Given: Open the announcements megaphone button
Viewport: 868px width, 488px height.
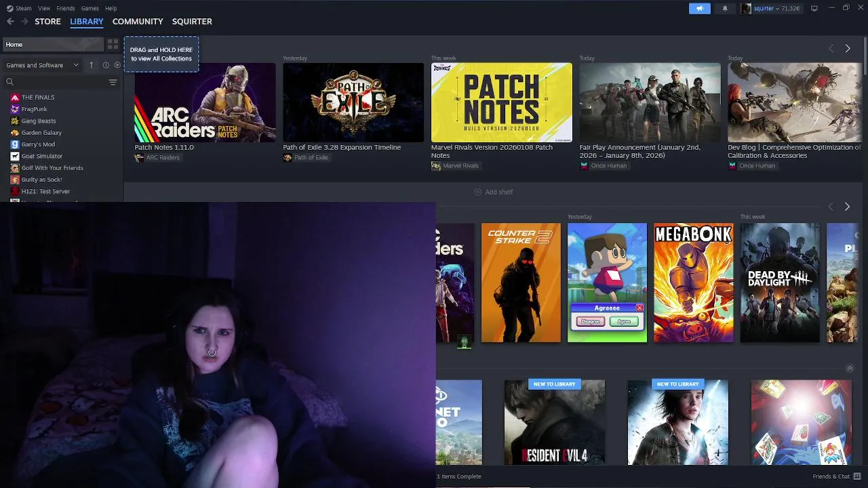Looking at the screenshot, I should pos(699,8).
